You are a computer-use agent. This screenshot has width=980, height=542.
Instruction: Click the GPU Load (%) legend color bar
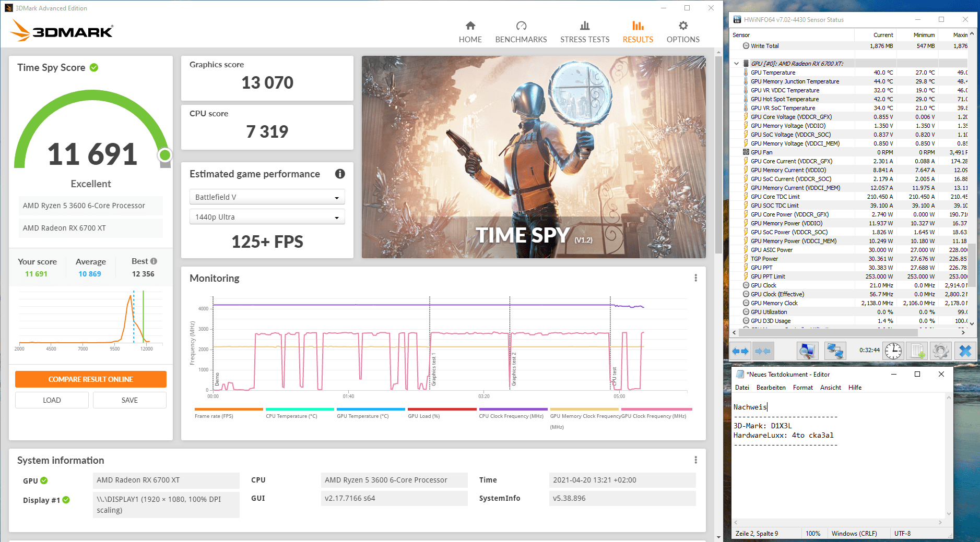point(442,409)
